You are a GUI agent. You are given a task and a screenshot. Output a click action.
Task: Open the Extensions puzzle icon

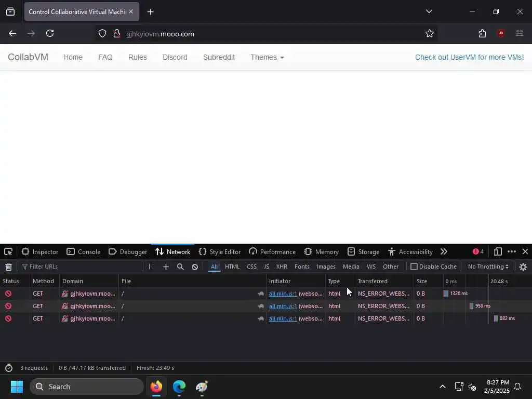[x=482, y=34]
